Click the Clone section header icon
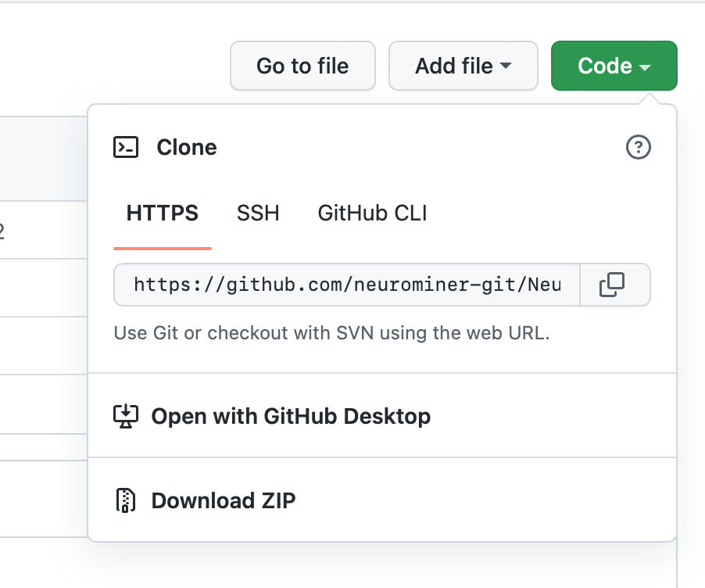The width and height of the screenshot is (705, 588). [125, 147]
